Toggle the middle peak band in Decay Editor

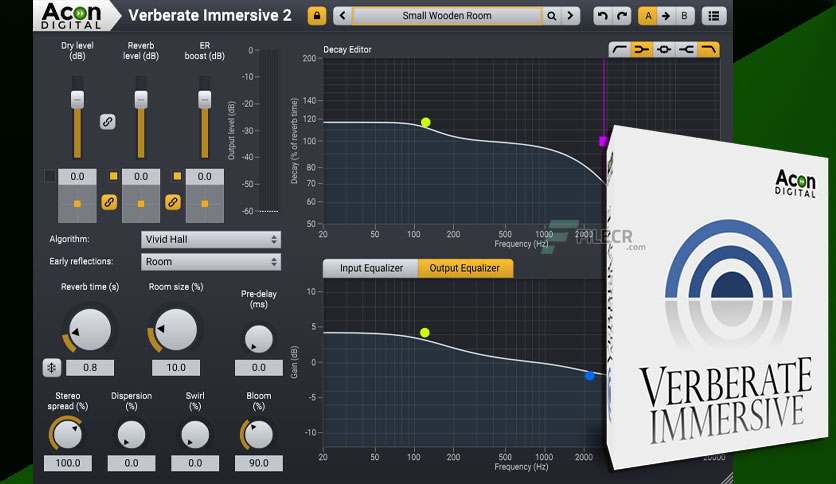[x=664, y=50]
